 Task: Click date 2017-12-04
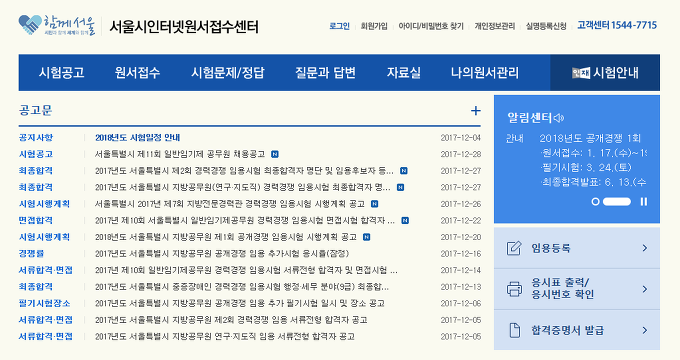point(461,137)
